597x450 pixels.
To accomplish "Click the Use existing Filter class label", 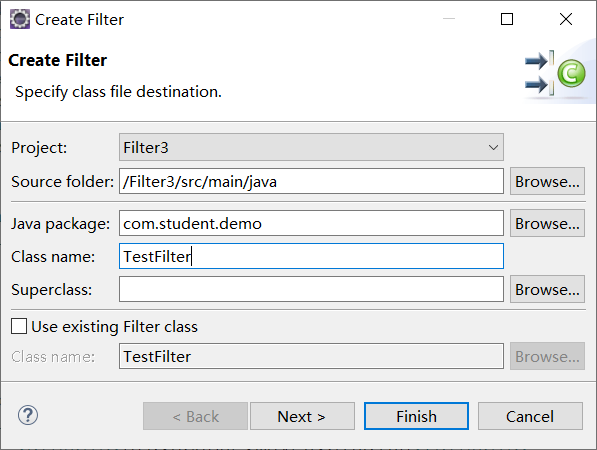I will pos(114,327).
